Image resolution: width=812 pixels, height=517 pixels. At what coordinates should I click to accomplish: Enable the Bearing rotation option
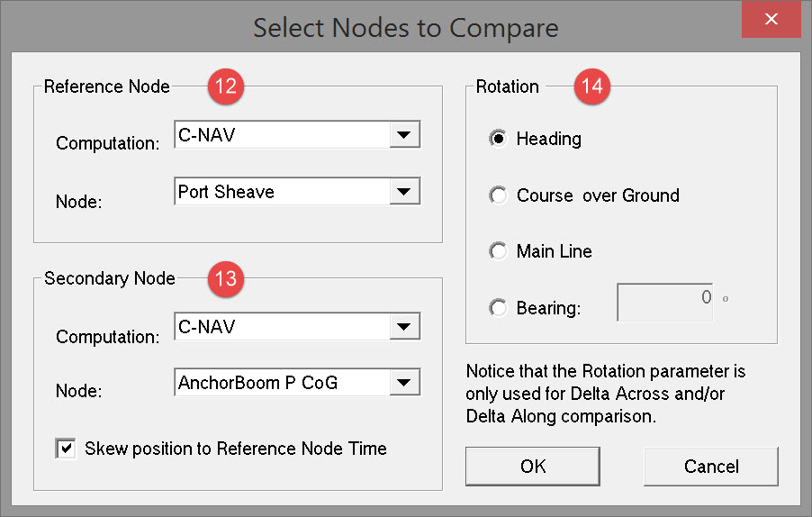click(498, 308)
